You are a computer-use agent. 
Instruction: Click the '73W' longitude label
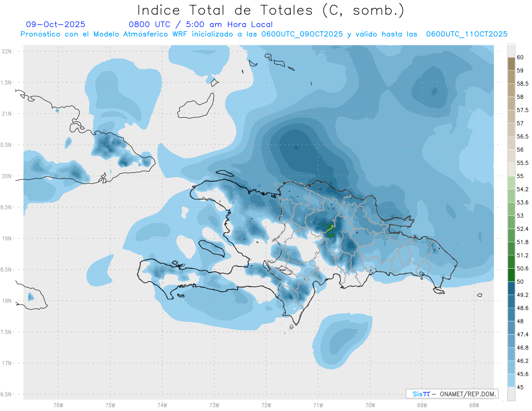point(214,405)
